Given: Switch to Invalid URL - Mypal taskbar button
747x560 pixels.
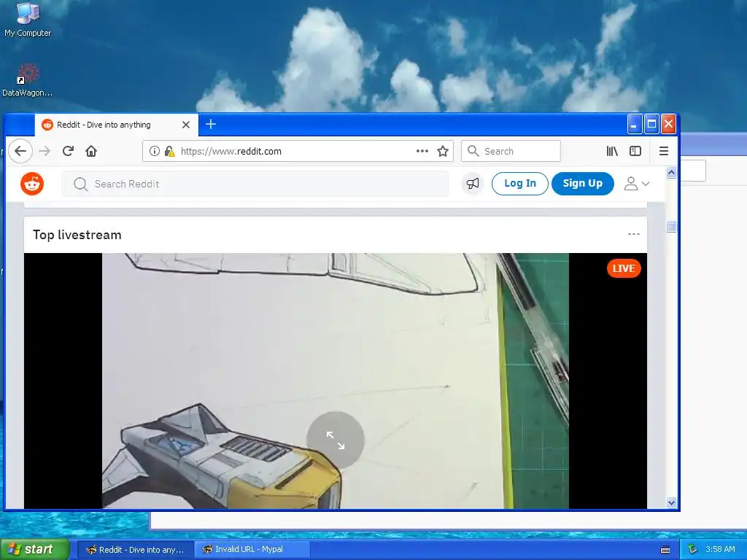Looking at the screenshot, I should 252,550.
